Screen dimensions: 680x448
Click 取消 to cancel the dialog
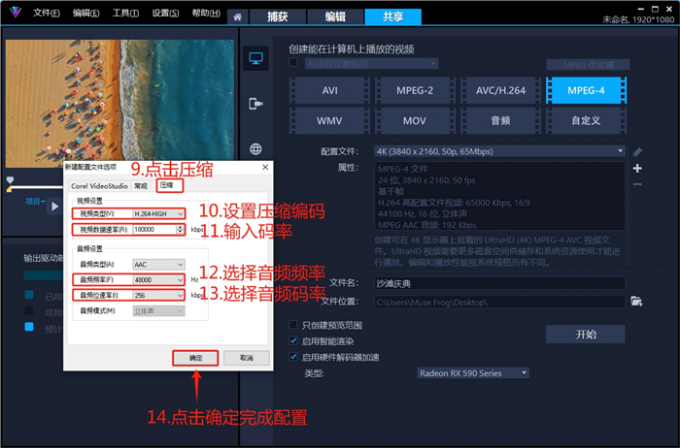[246, 358]
